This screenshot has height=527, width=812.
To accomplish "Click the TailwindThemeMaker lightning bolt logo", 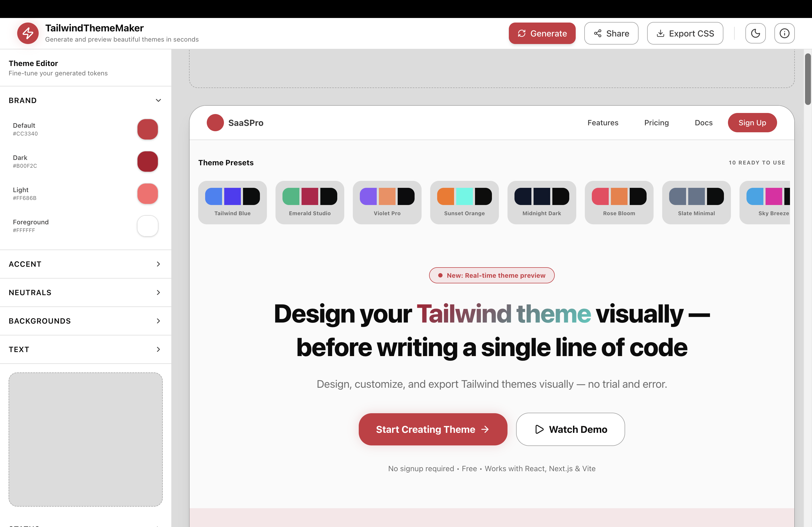I will coord(28,33).
